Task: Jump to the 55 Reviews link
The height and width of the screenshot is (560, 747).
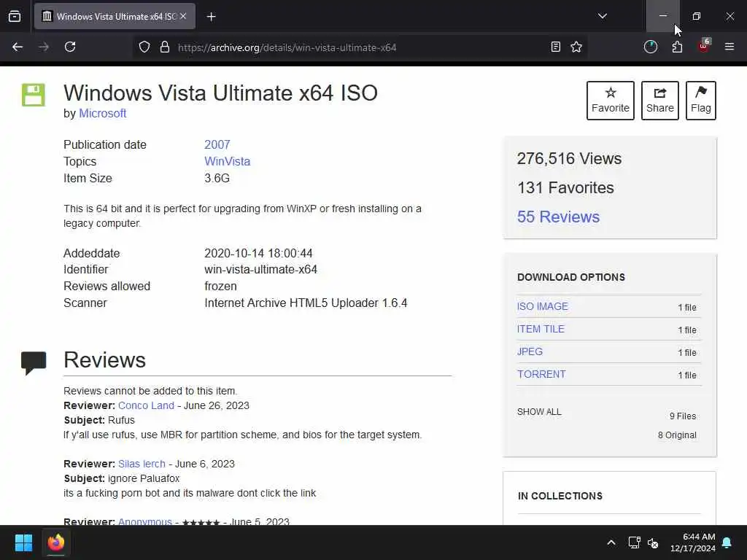Action: point(558,217)
